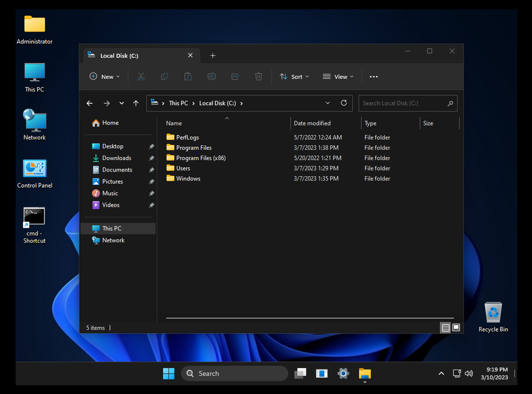Viewport: 532px width, 394px height.
Task: Open Desktop in the navigation pane
Action: [118, 146]
